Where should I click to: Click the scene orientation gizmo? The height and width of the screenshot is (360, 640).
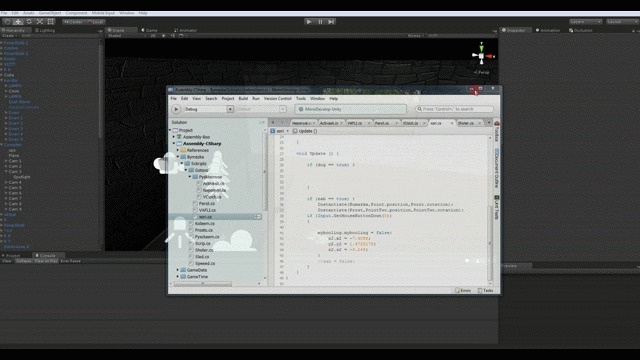482,55
